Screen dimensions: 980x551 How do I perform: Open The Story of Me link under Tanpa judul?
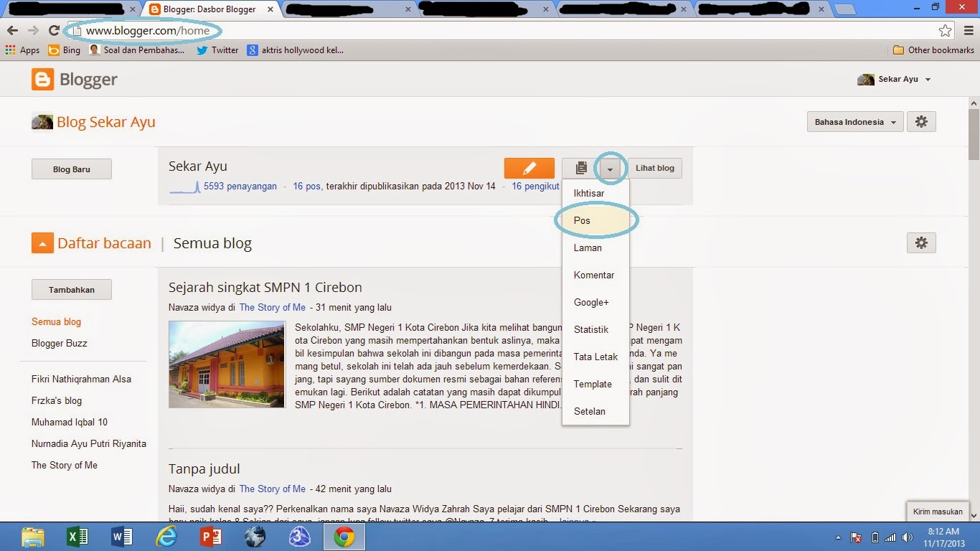point(272,489)
